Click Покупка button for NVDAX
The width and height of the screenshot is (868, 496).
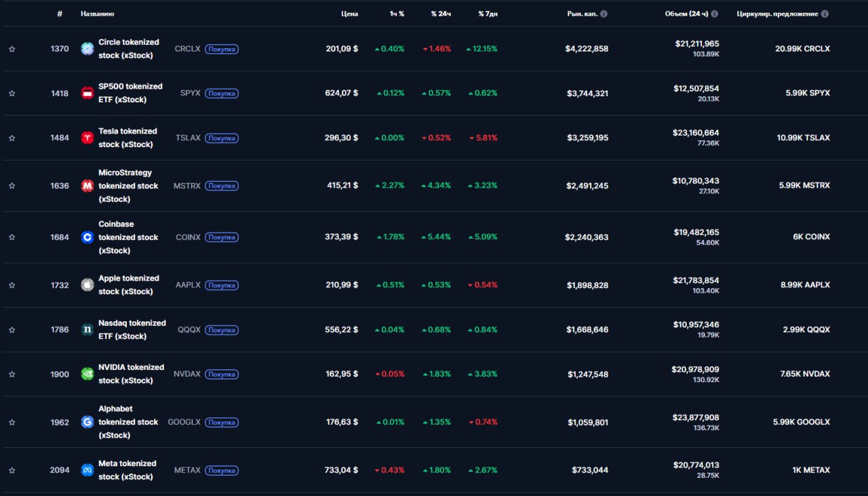click(x=222, y=374)
